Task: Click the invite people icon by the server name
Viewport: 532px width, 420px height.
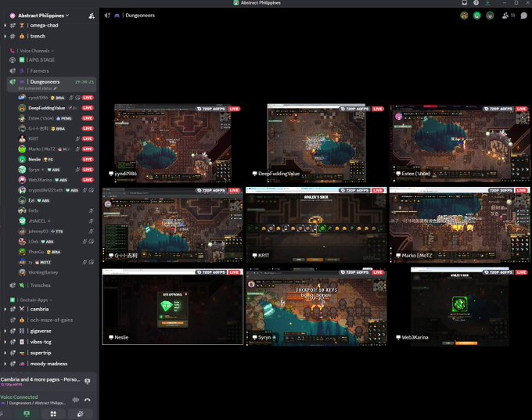Action: 92,16
